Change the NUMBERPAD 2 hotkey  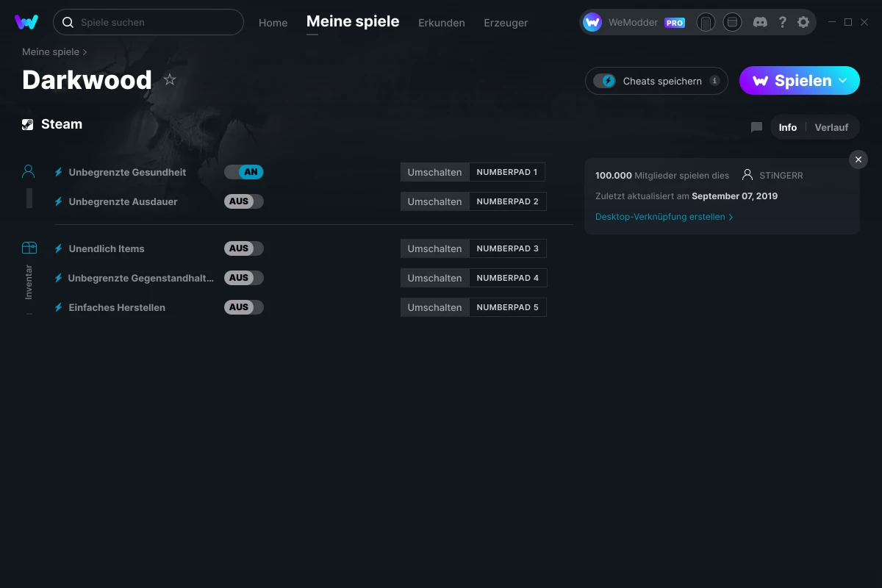[x=508, y=201]
